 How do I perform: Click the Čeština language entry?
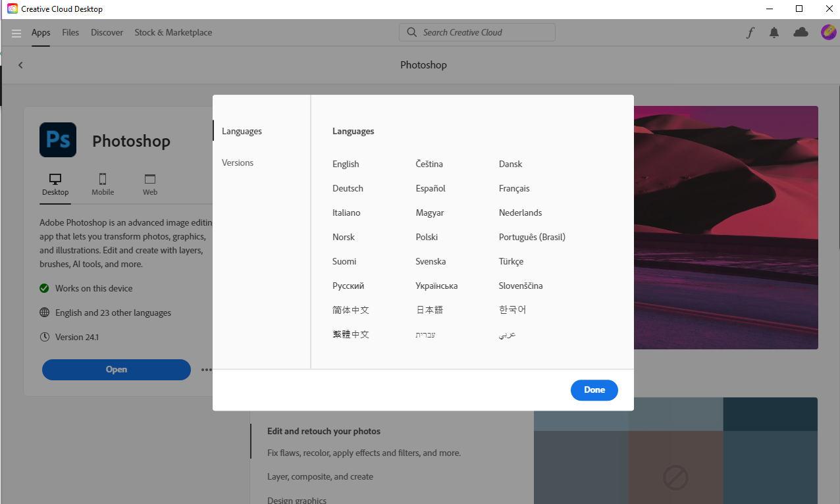pyautogui.click(x=429, y=164)
